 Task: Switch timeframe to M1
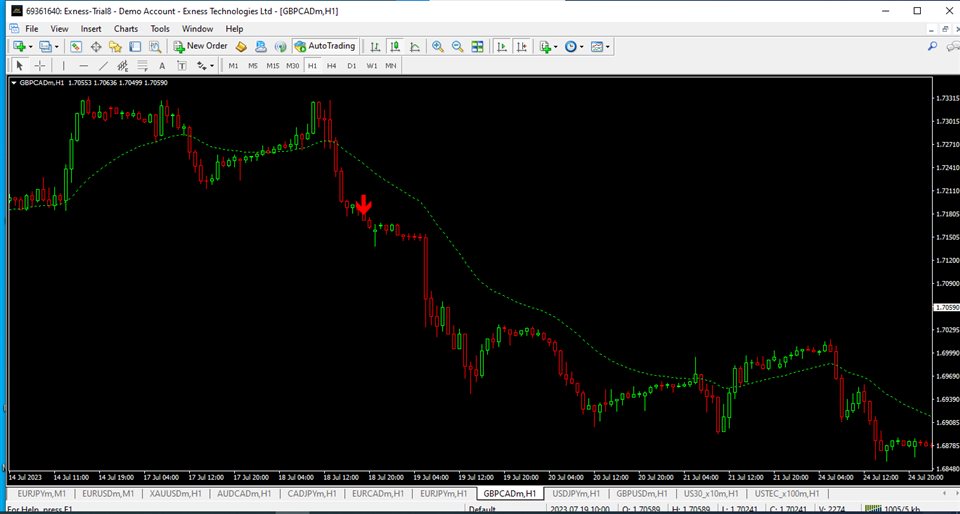[x=233, y=65]
